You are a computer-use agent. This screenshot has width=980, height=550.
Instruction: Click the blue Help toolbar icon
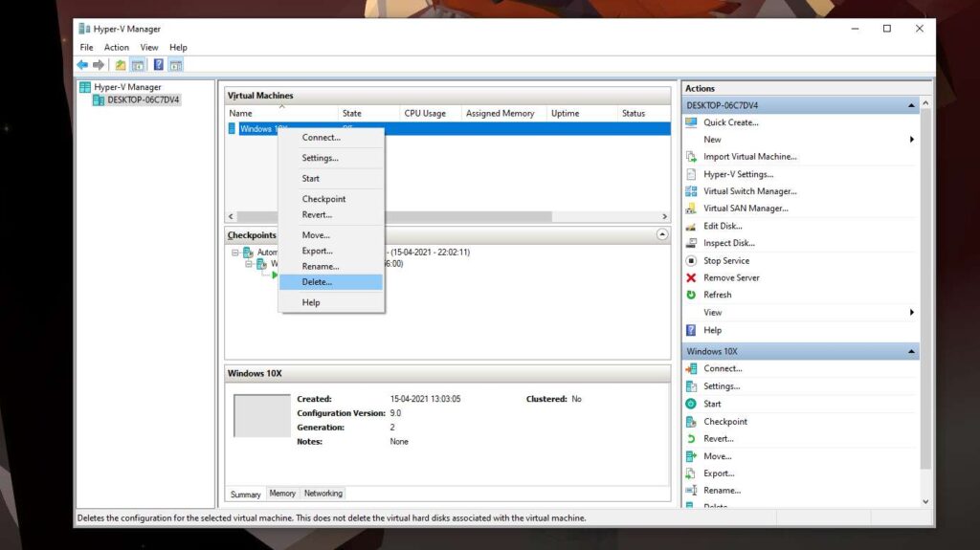tap(159, 64)
